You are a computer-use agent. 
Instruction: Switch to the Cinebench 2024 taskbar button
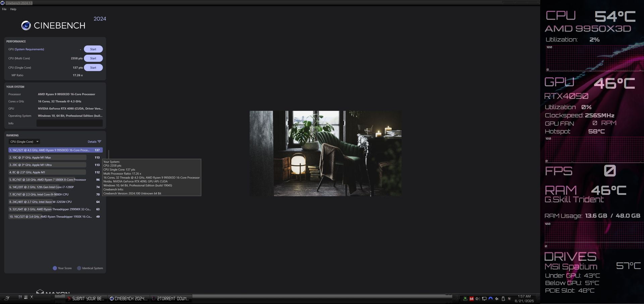128,298
